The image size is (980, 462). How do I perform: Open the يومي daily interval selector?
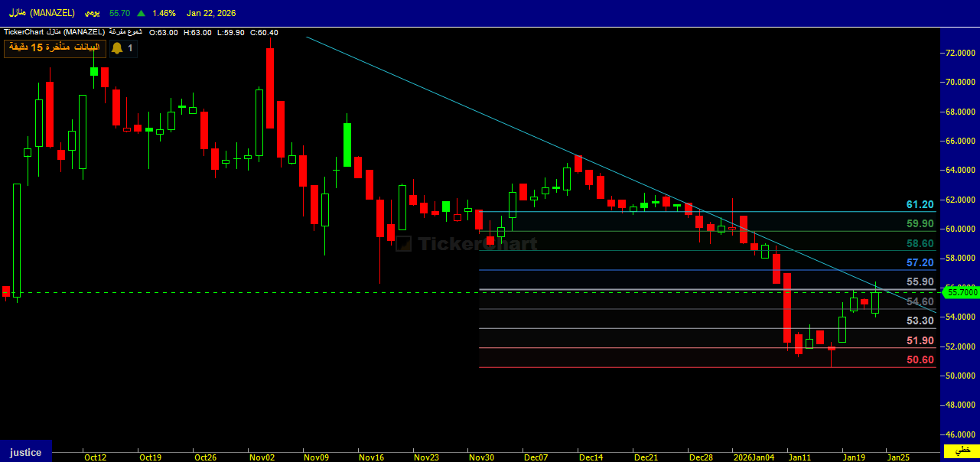click(x=91, y=13)
